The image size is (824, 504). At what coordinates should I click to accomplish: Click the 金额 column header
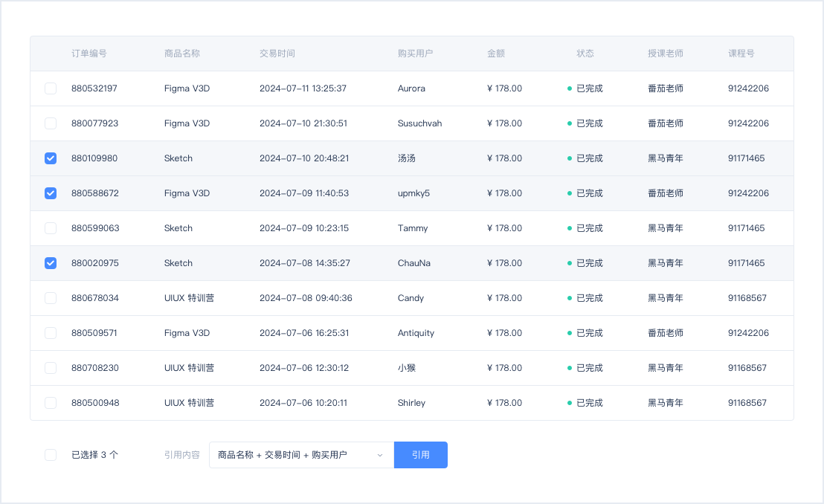(x=496, y=54)
